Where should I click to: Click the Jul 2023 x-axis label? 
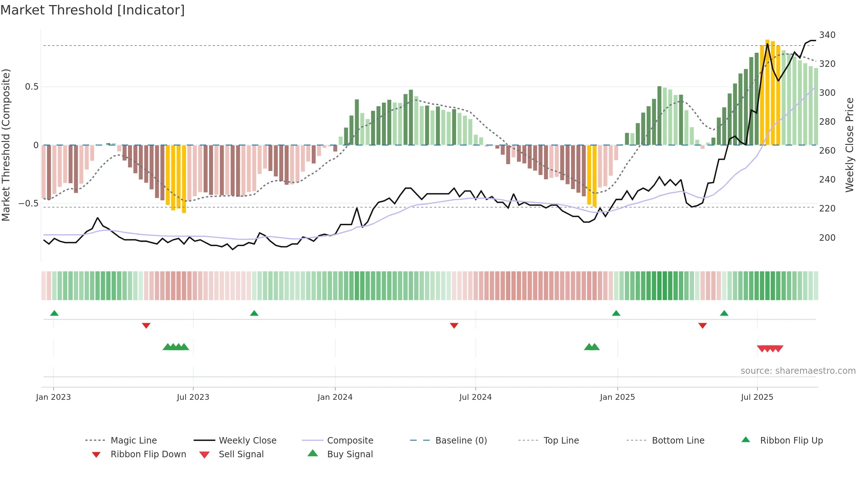[193, 397]
